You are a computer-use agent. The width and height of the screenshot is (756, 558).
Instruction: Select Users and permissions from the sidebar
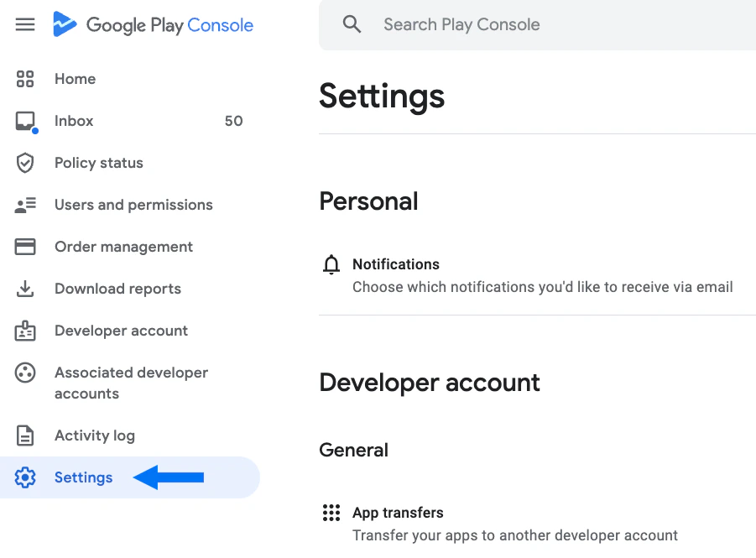(133, 205)
